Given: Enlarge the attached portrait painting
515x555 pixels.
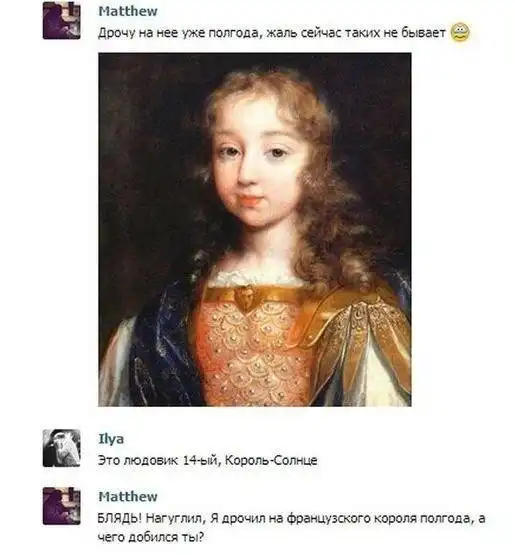Looking at the screenshot, I should click(x=255, y=229).
